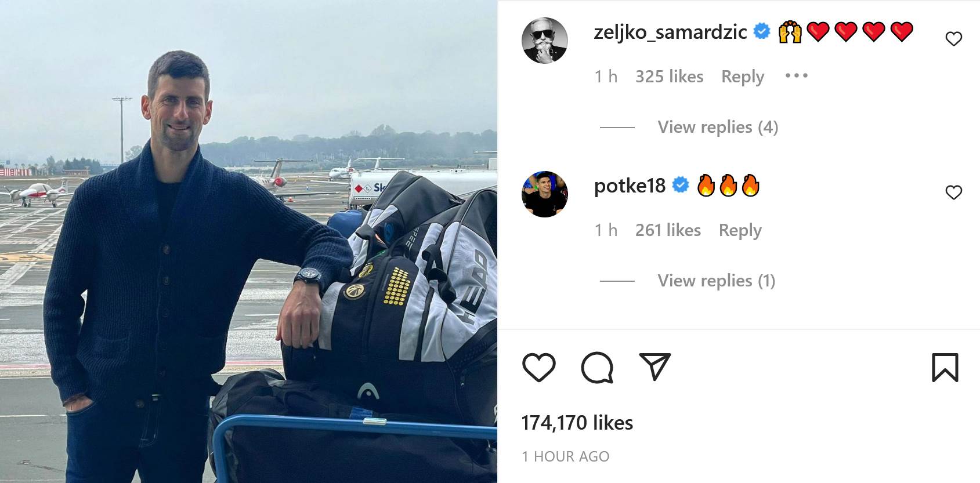Viewport: 980px width, 483px height.
Task: Like zeljko_samardzic's comment
Action: point(953,39)
